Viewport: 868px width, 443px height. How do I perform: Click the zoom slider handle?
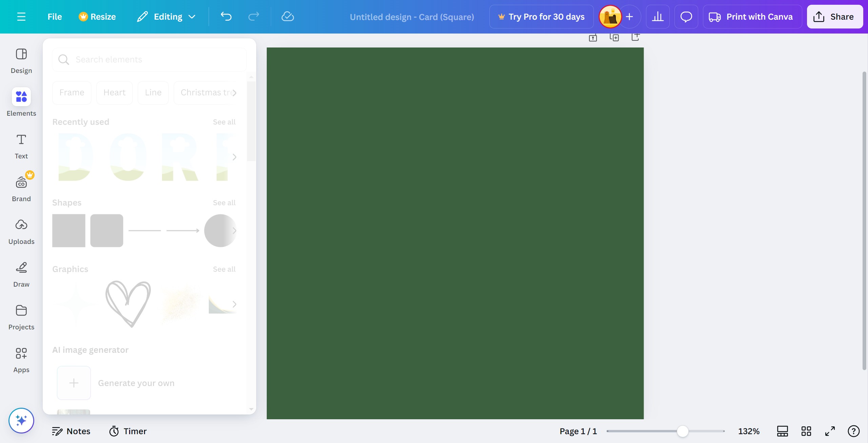683,431
